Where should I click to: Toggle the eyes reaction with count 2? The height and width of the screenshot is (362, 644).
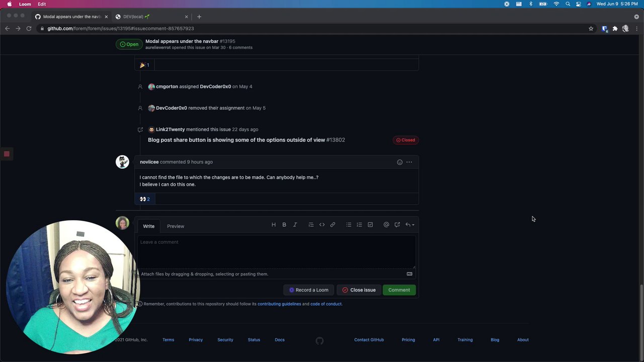tap(145, 199)
